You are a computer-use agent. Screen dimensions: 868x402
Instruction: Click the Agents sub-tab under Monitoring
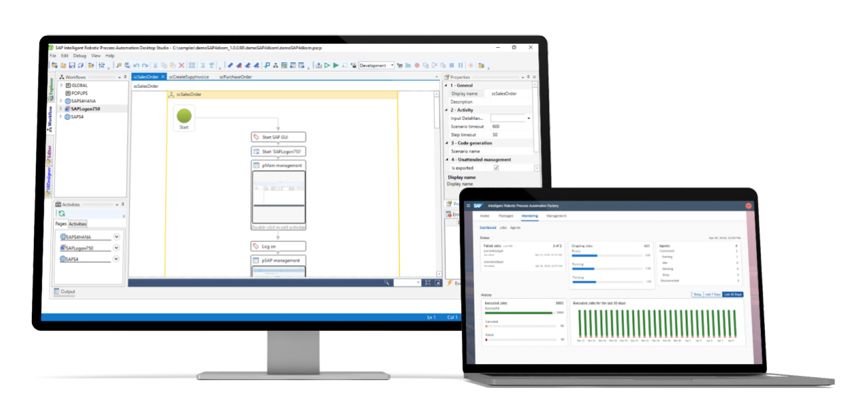tap(516, 227)
